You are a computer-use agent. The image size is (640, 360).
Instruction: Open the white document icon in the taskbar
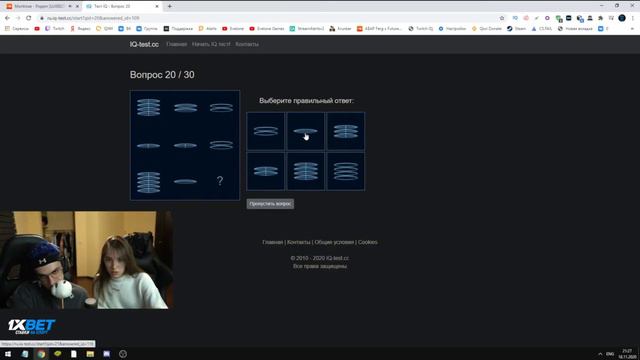point(74,354)
